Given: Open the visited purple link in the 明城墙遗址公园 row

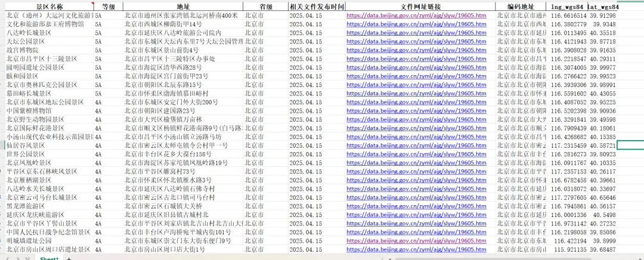Looking at the screenshot, I should (416, 241).
